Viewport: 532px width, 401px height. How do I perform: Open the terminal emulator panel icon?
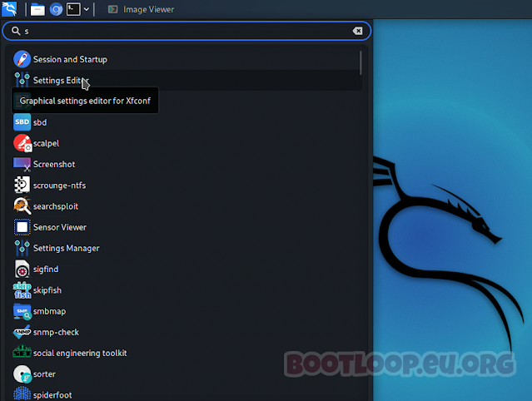[x=73, y=9]
